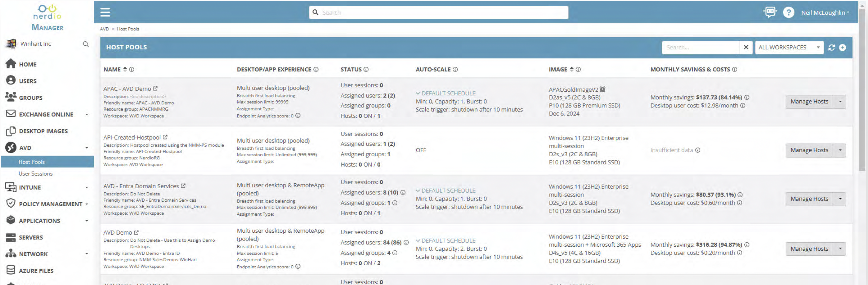This screenshot has height=285, width=868.
Task: Expand Manage Hosts arrow for AVD - Entra Domain Services
Action: [840, 199]
